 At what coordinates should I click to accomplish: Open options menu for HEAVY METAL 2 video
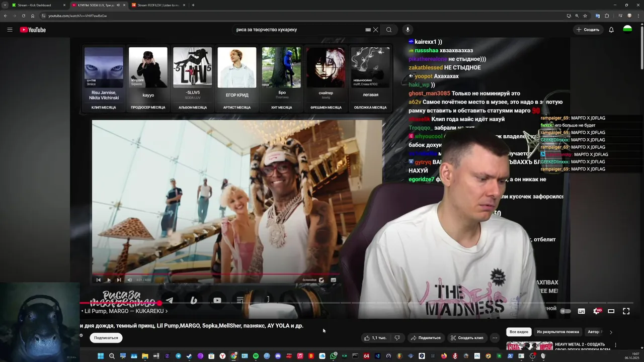(615, 345)
